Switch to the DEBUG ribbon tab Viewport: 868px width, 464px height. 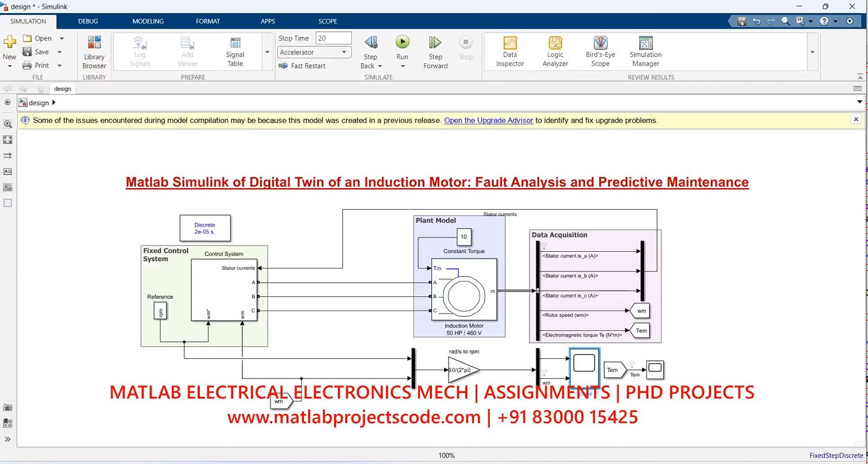pyautogui.click(x=88, y=21)
